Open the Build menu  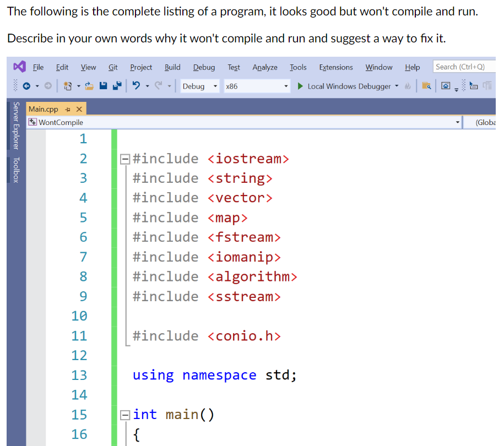(172, 67)
